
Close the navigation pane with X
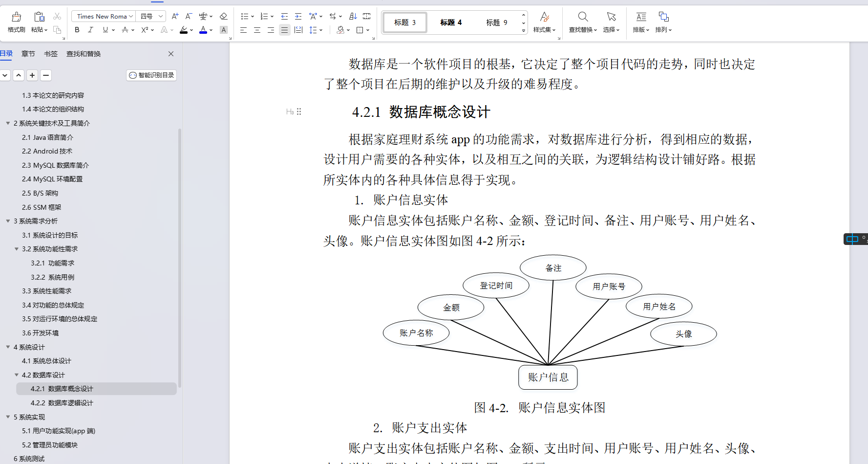[171, 54]
